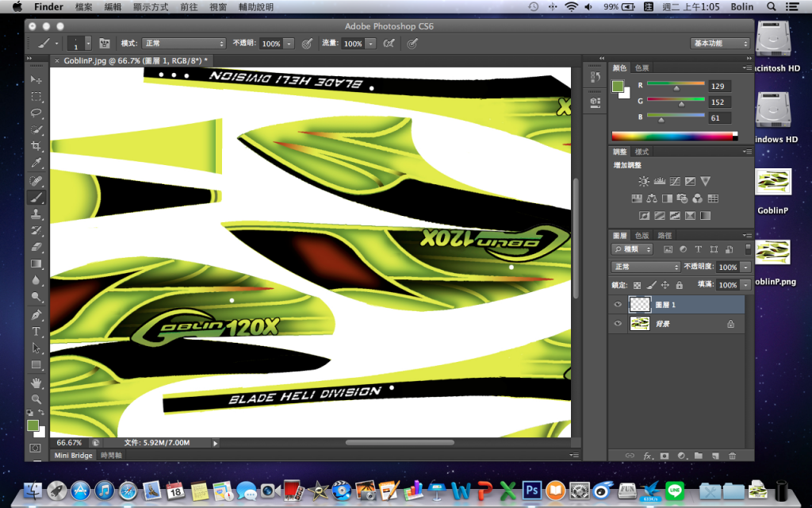Open the 視窗 menu
The width and height of the screenshot is (812, 508).
point(218,6)
